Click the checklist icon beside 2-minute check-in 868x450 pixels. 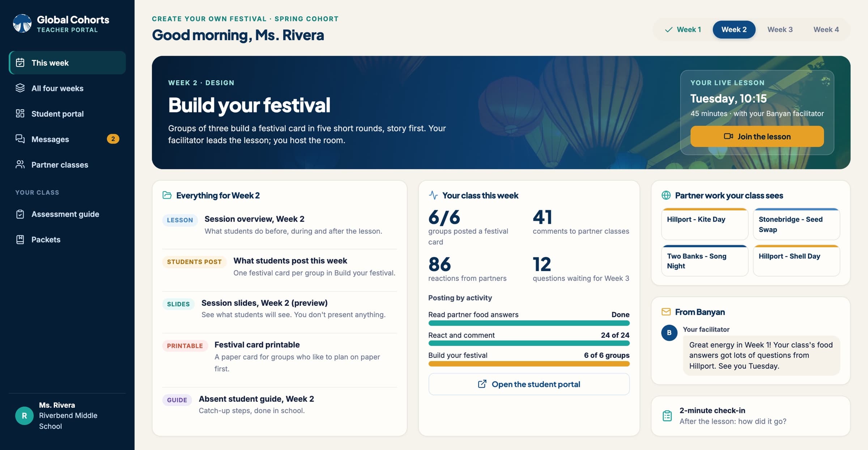[667, 416]
